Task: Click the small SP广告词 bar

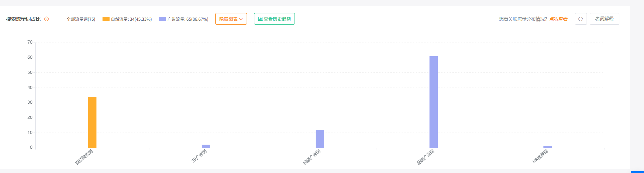Action: click(x=206, y=146)
